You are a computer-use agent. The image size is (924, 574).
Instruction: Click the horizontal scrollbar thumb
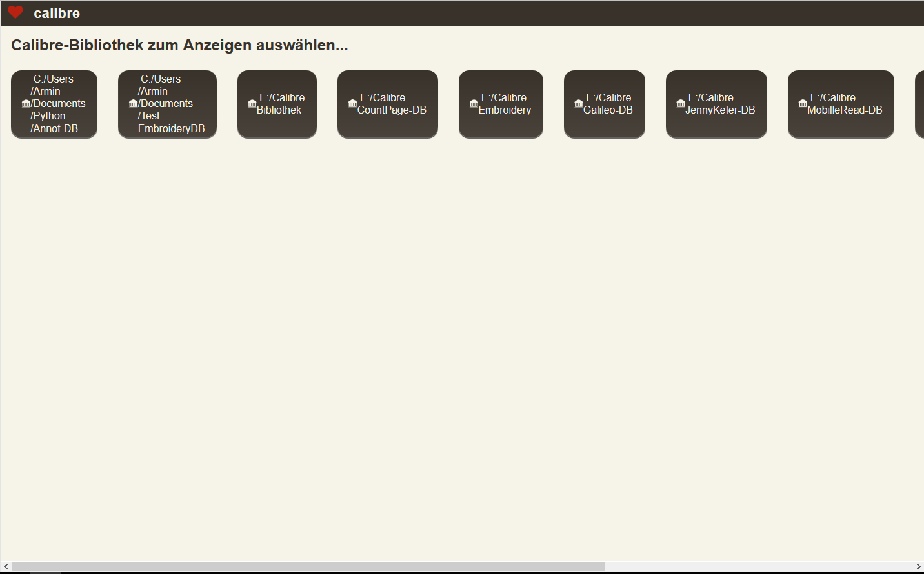(308, 567)
